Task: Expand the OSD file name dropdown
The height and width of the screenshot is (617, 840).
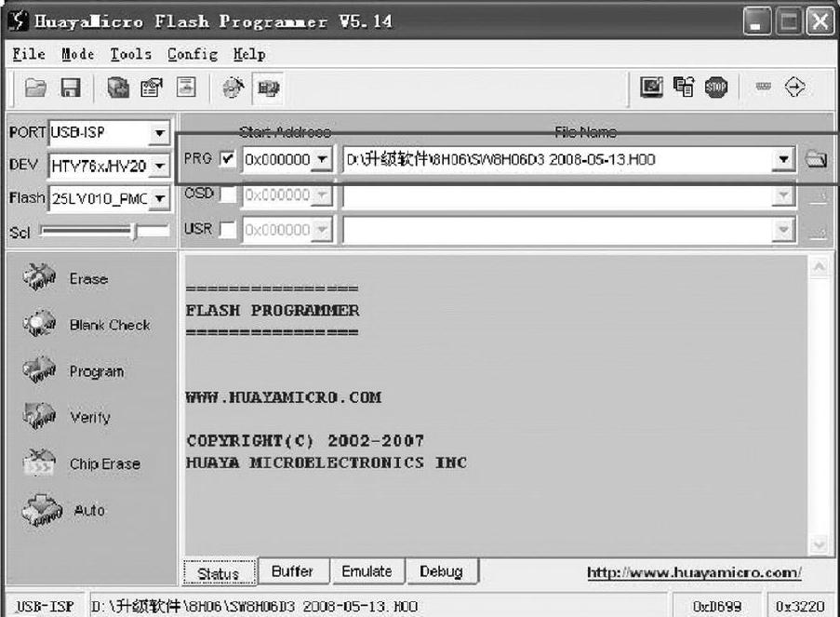Action: coord(783,194)
